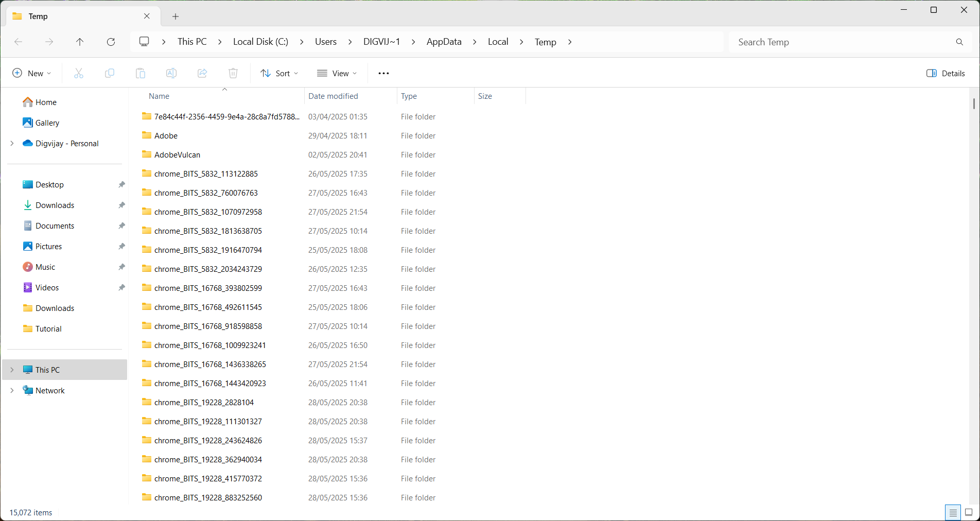Image resolution: width=980 pixels, height=521 pixels.
Task: Click the vertical scrollbar thumb
Action: 974,104
